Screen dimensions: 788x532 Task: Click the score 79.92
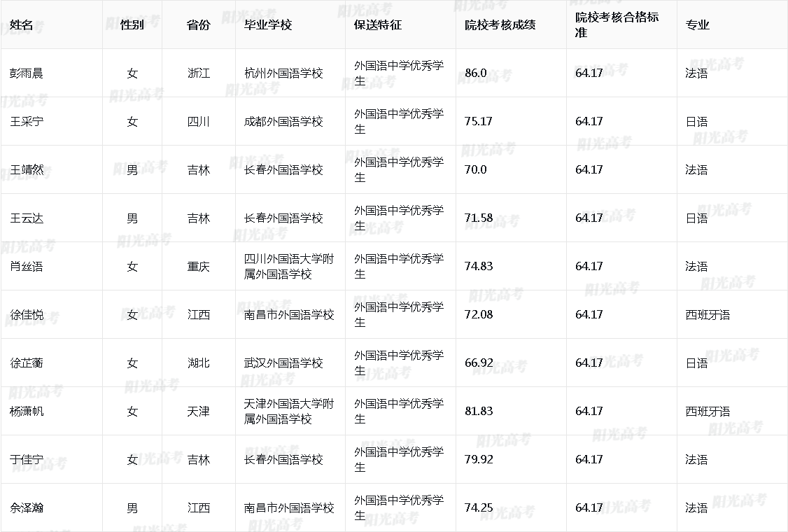point(479,459)
